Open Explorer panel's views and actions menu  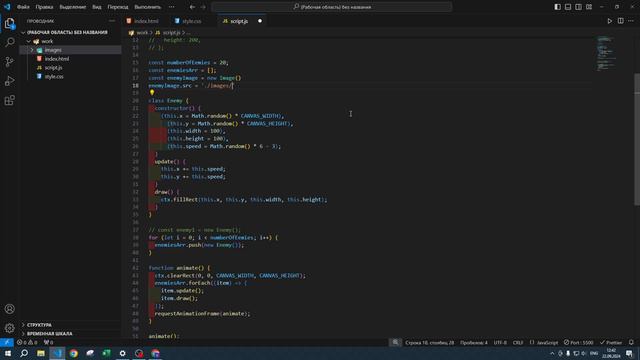point(112,21)
